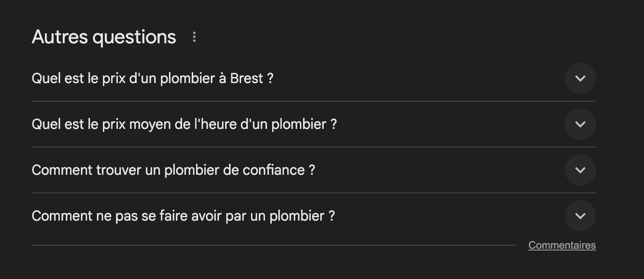Click the chevron icon on the third question
Screen dimensions: 644x279
(580, 170)
